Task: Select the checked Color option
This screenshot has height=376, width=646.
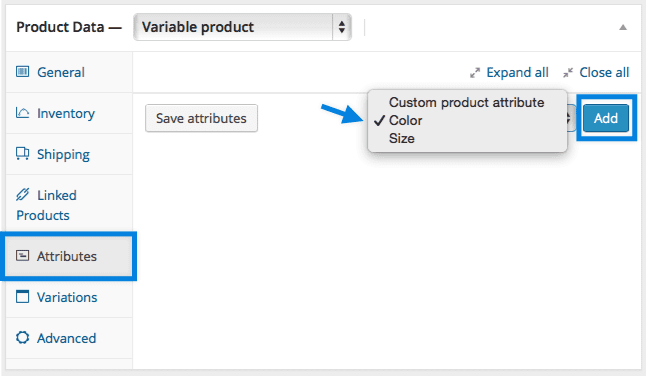Action: (x=405, y=120)
